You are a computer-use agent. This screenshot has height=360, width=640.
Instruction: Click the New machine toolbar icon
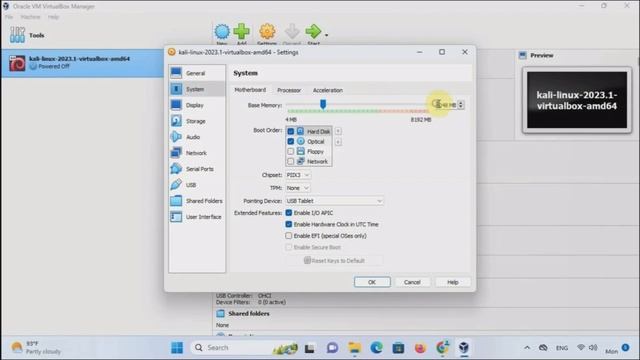pos(222,33)
